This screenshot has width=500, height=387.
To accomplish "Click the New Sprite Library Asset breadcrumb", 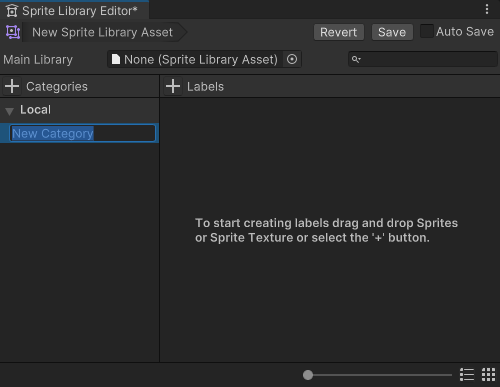I will click(x=102, y=32).
